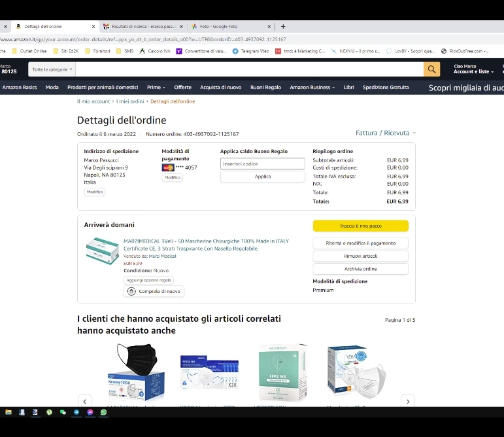Click Modifica under shipping address
Screen dimensions: 504x437
pyautogui.click(x=95, y=192)
